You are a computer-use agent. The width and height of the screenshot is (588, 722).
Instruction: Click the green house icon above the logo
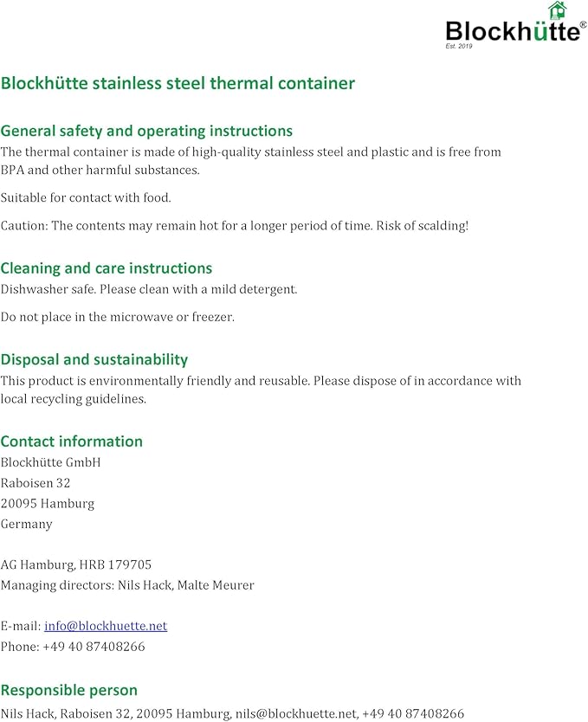(557, 10)
